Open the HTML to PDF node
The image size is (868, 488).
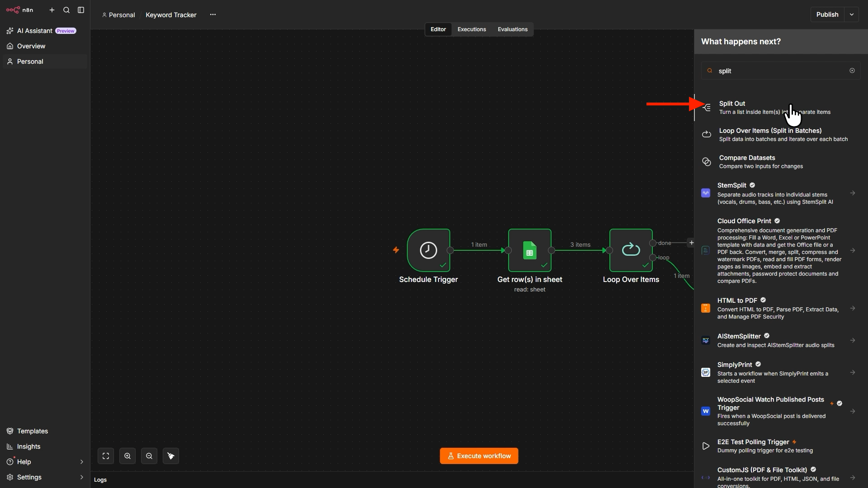pos(781,309)
